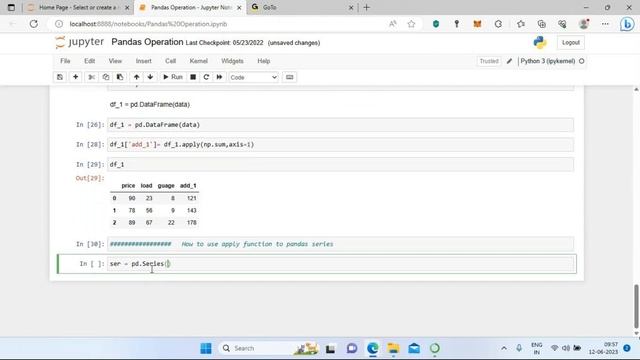Open the File menu
The width and height of the screenshot is (640, 360).
(65, 61)
